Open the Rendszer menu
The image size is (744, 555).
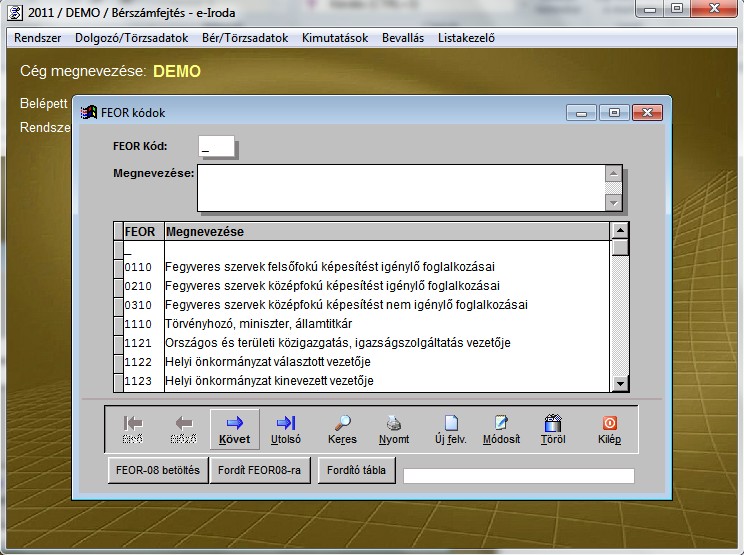point(37,38)
